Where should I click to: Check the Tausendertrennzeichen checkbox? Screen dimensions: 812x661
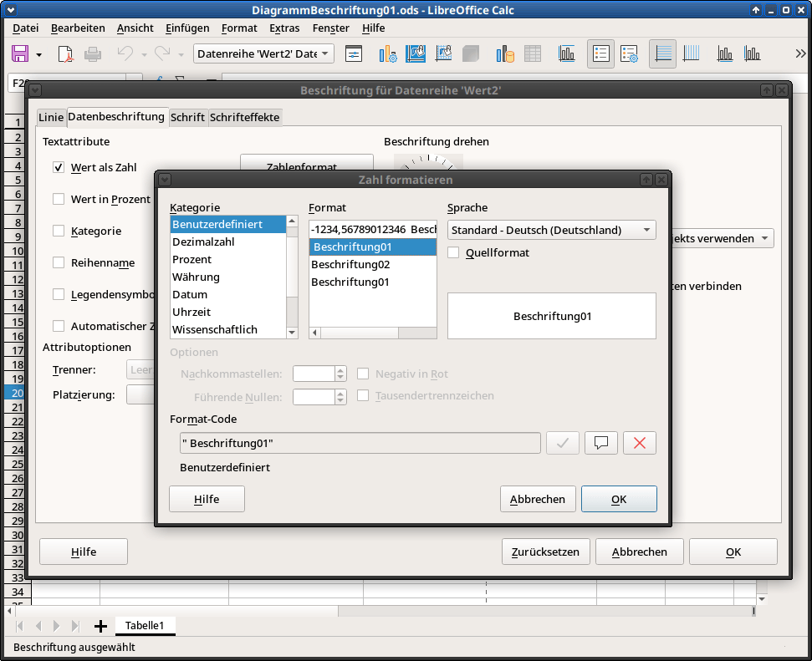tap(363, 395)
